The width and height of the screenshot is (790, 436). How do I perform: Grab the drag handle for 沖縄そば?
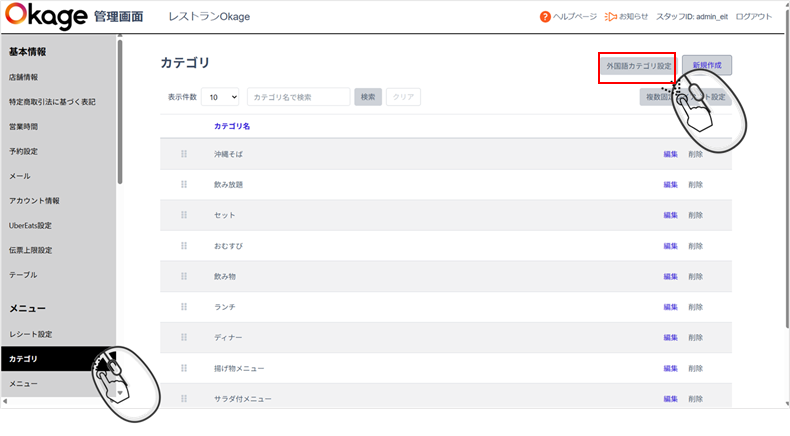click(x=184, y=154)
